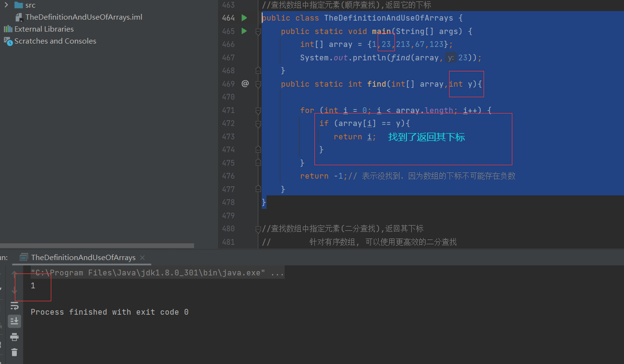This screenshot has width=624, height=364.
Task: Collapse the main method's closing fold on line 468
Action: click(258, 70)
